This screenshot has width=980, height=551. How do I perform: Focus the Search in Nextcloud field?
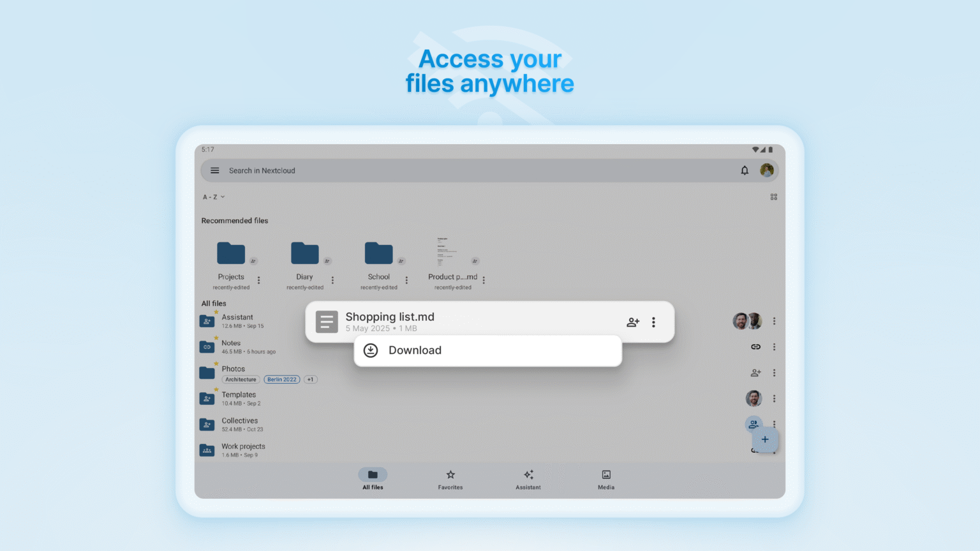(489, 170)
